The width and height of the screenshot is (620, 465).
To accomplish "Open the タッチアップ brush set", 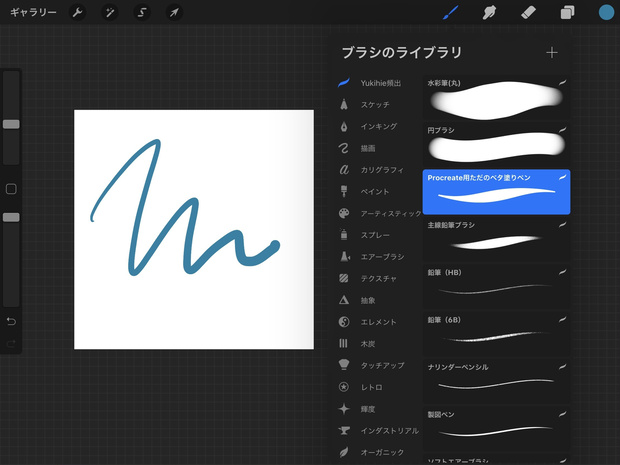I will pyautogui.click(x=378, y=365).
